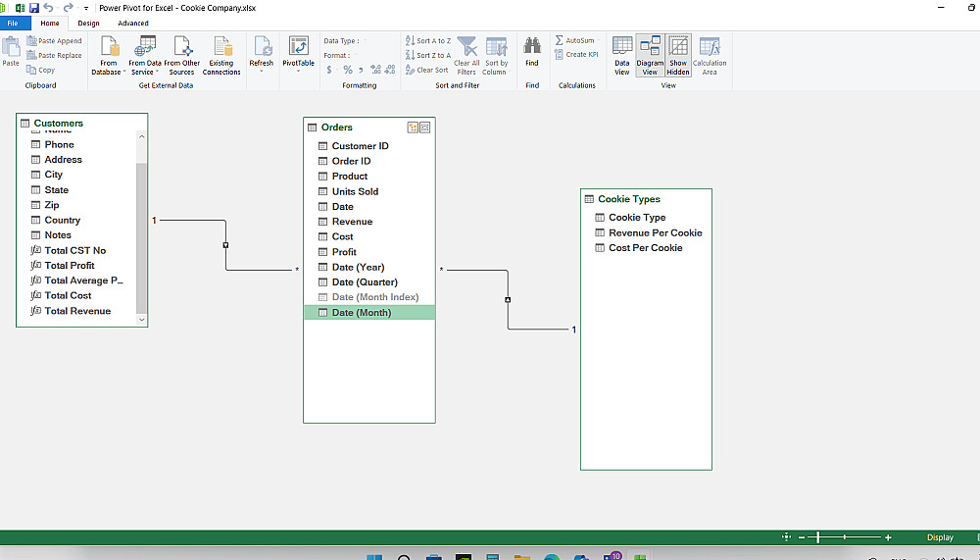The image size is (980, 560).
Task: Click the zoom slider in status bar
Action: [x=818, y=537]
